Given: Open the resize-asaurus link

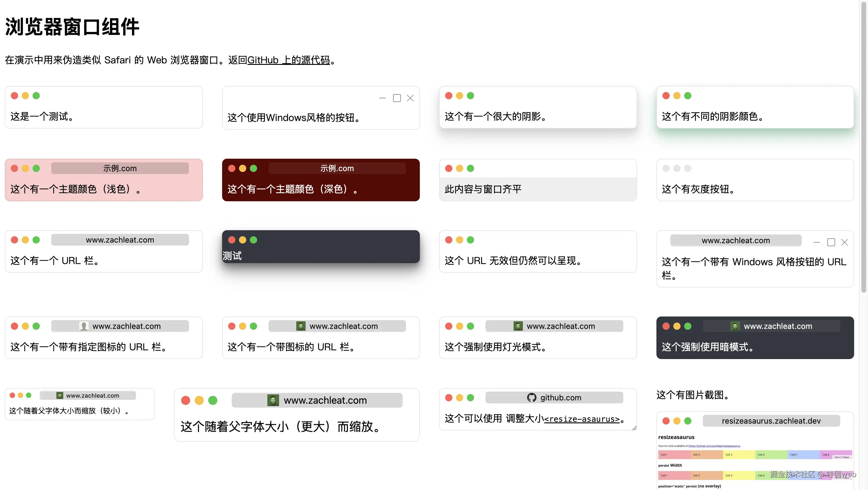Looking at the screenshot, I should click(x=582, y=419).
